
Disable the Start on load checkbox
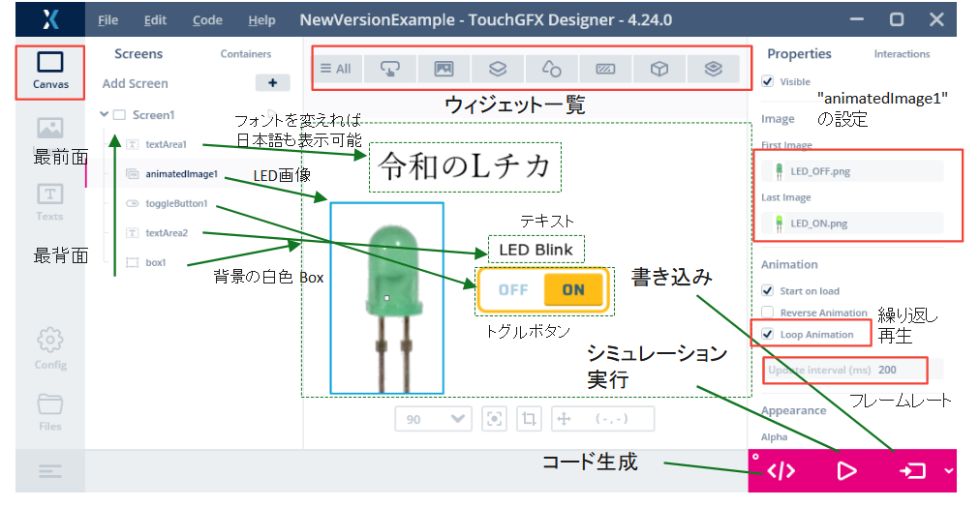(x=768, y=290)
